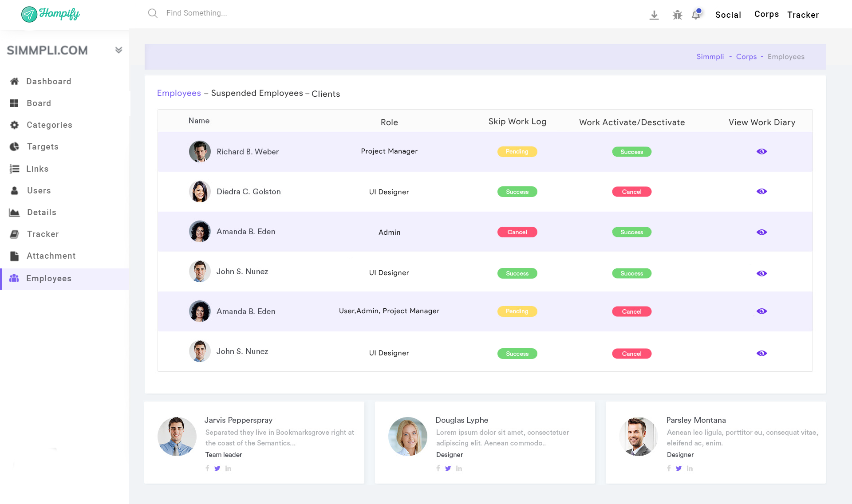View Richard B. Weber's work diary eye
The width and height of the screenshot is (852, 504).
(x=761, y=152)
